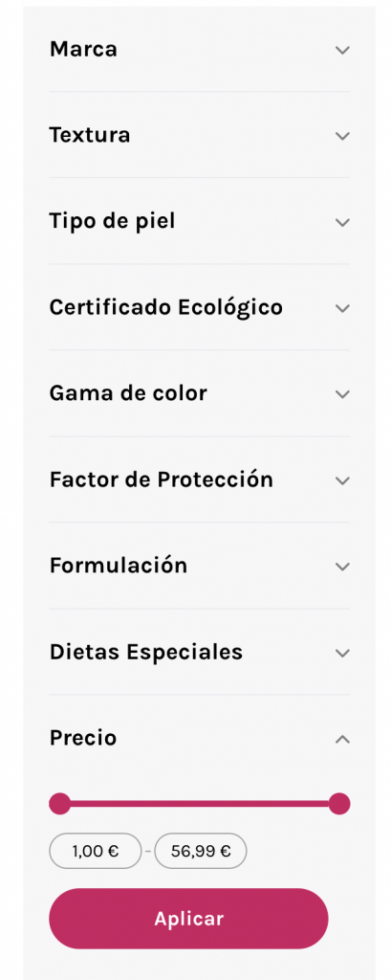Focus the 1,00 € minimum price field
Image resolution: width=391 pixels, height=980 pixels.
96,851
